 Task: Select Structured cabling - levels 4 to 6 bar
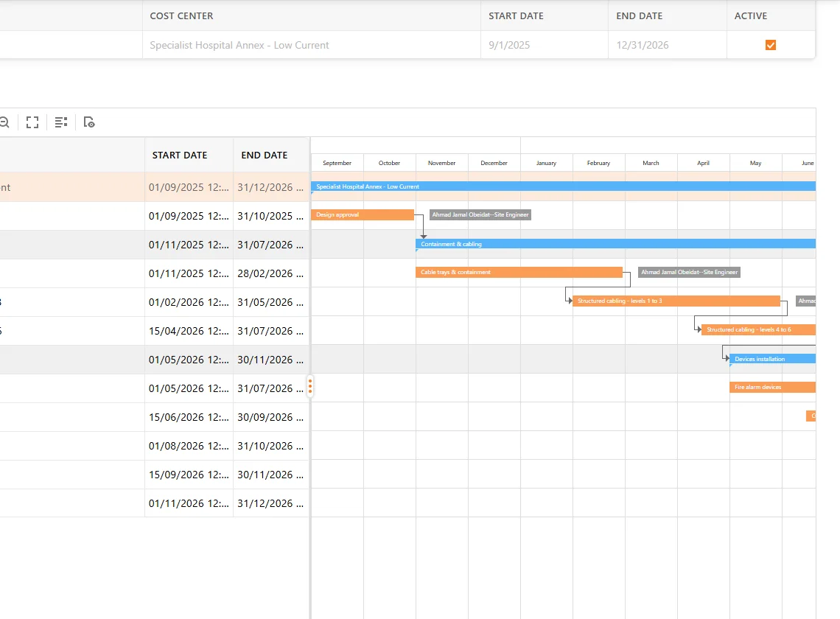pyautogui.click(x=758, y=329)
